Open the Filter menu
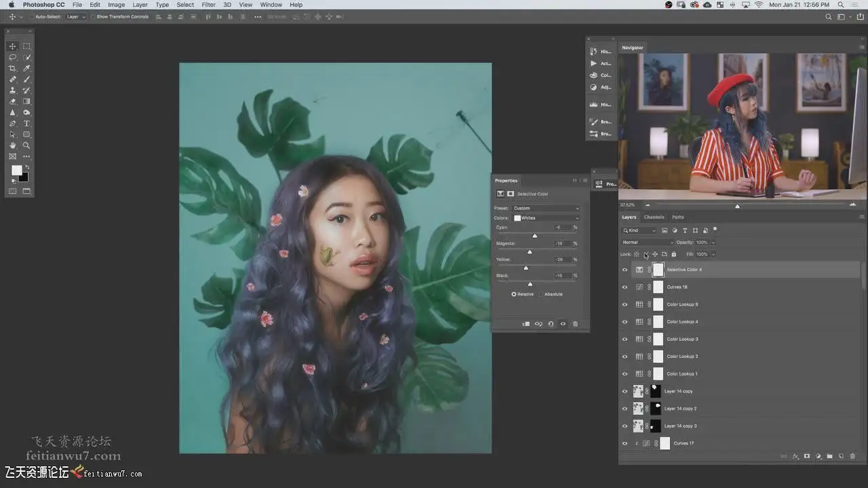Image resolution: width=868 pixels, height=488 pixels. pos(208,5)
